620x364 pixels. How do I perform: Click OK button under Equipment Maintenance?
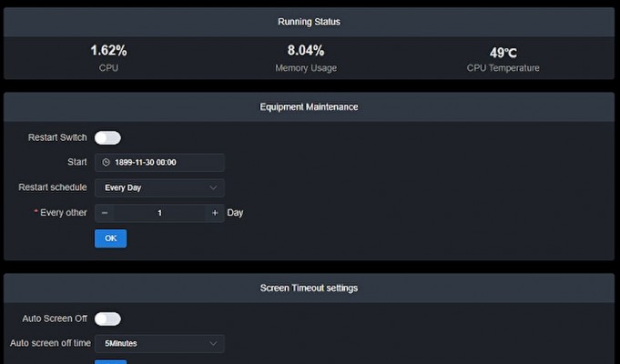click(x=111, y=238)
